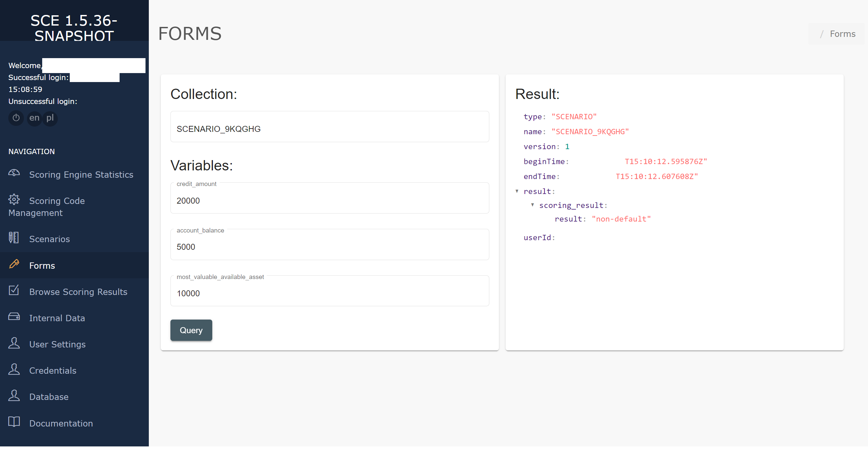Click the Forms pencil icon
The image size is (868, 471).
click(14, 264)
